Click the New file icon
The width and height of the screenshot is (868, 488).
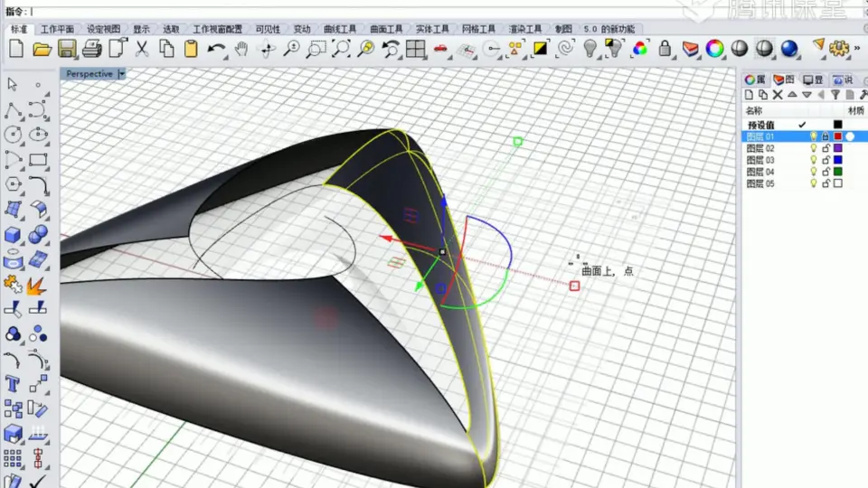(x=16, y=49)
